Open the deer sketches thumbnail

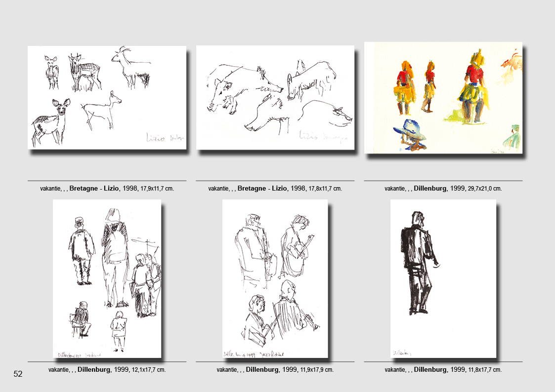pos(107,97)
